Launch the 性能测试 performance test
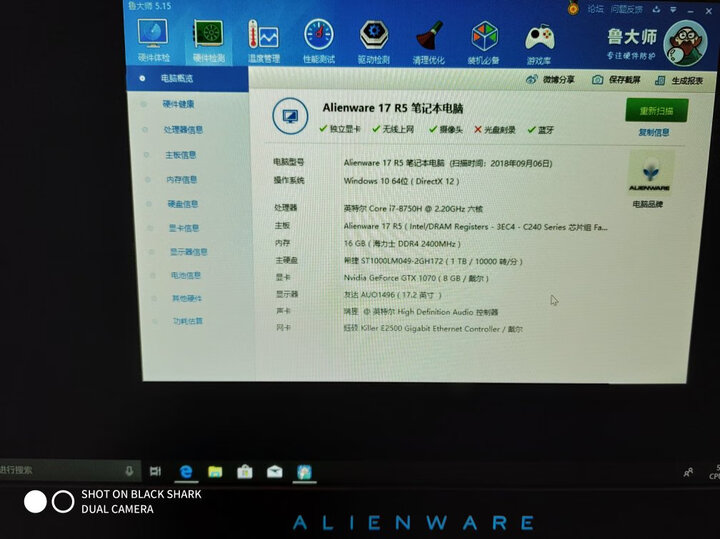The width and height of the screenshot is (720, 539). click(319, 42)
